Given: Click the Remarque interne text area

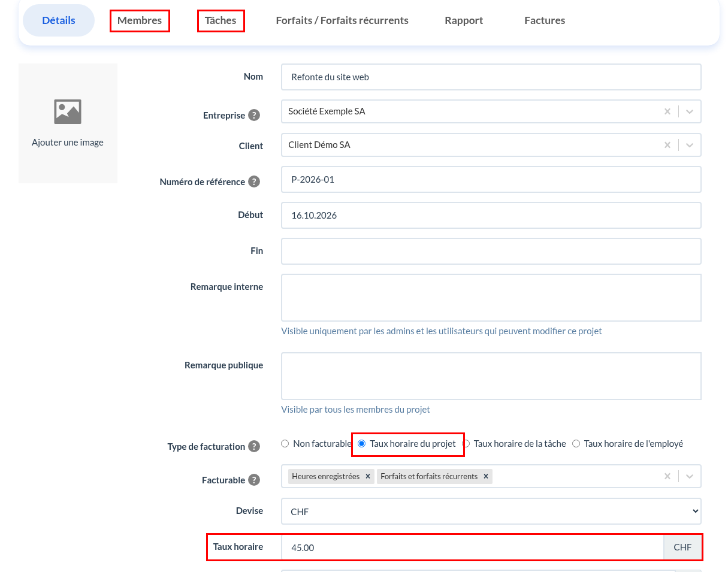Looking at the screenshot, I should (x=491, y=298).
